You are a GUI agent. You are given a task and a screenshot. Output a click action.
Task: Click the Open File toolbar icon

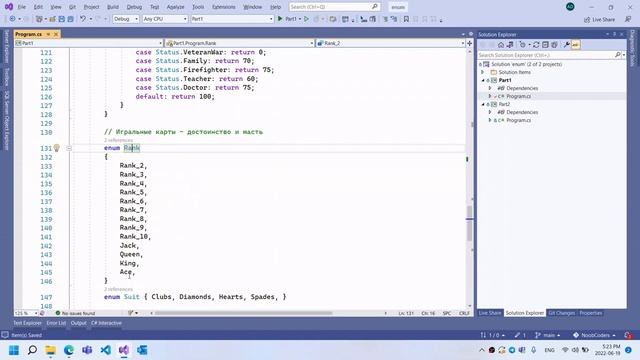[x=53, y=19]
